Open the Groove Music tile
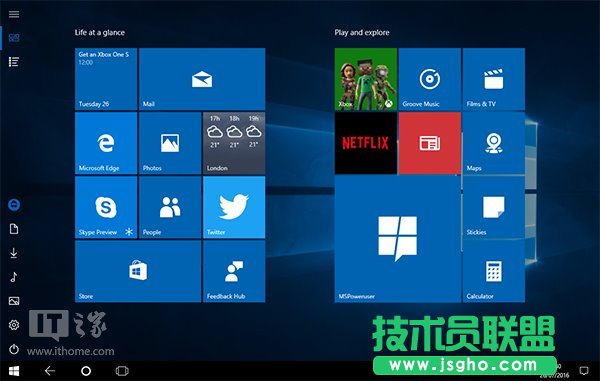Screen dimensions: 600x381 [430, 79]
